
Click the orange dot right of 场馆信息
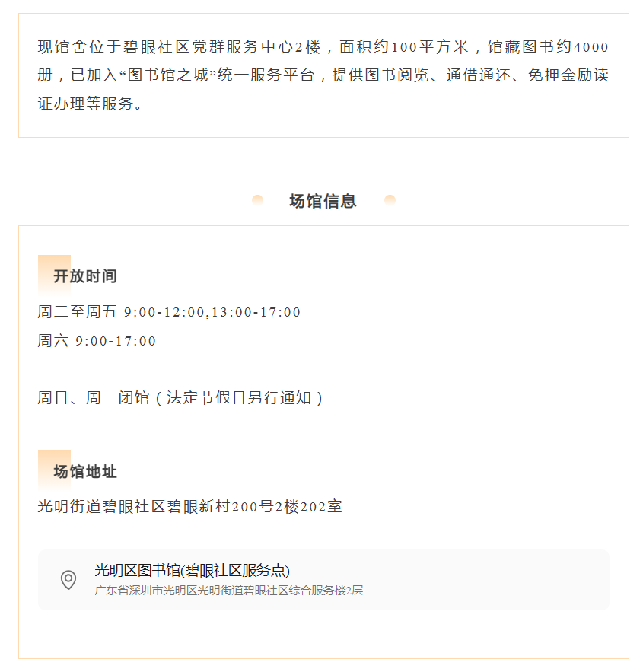tap(390, 200)
